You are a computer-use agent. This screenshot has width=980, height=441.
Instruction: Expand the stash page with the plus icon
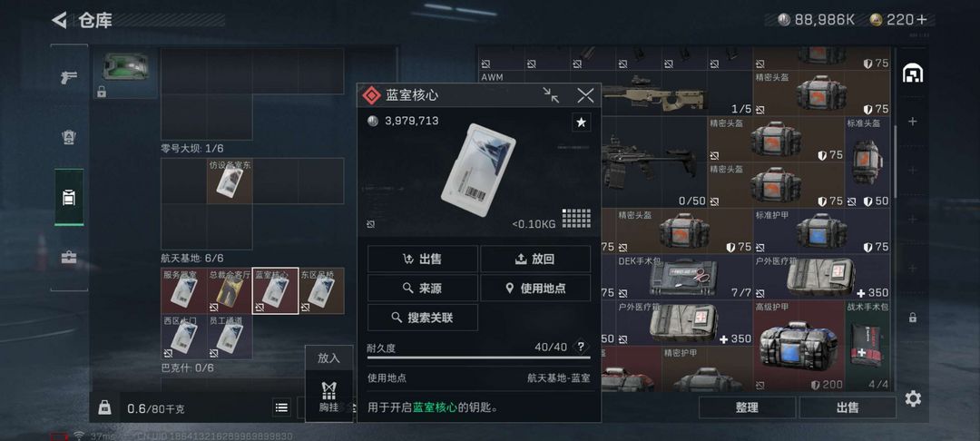(x=913, y=122)
